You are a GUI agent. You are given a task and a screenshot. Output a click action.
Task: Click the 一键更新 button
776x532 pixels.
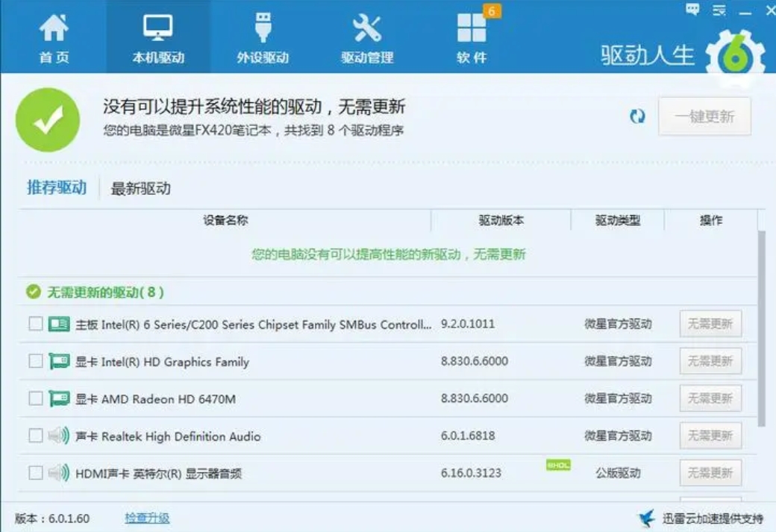click(704, 116)
